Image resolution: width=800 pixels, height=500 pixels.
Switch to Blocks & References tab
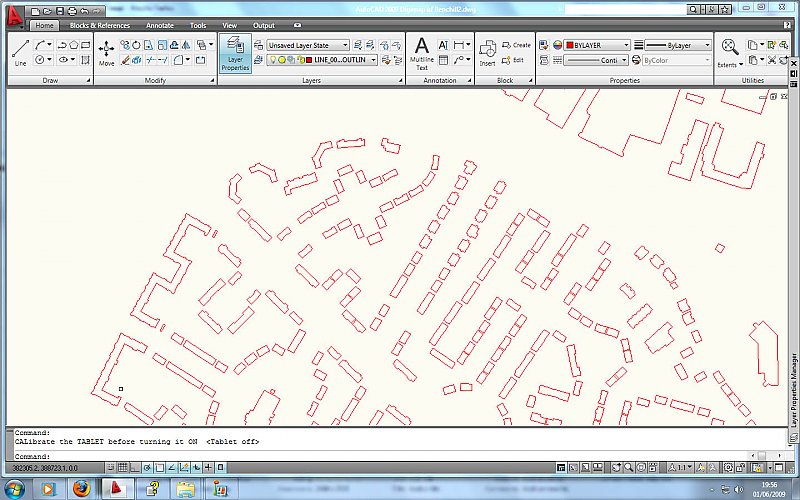99,24
